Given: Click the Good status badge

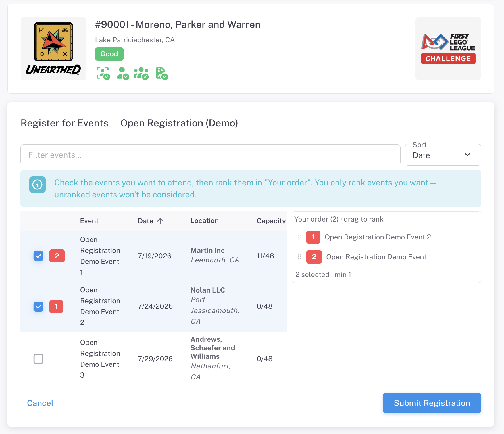Looking at the screenshot, I should click(x=109, y=54).
